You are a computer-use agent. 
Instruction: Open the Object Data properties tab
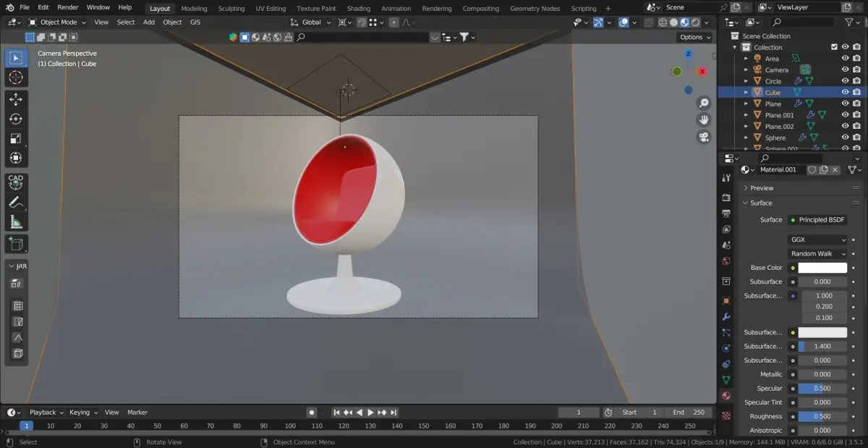click(x=726, y=379)
